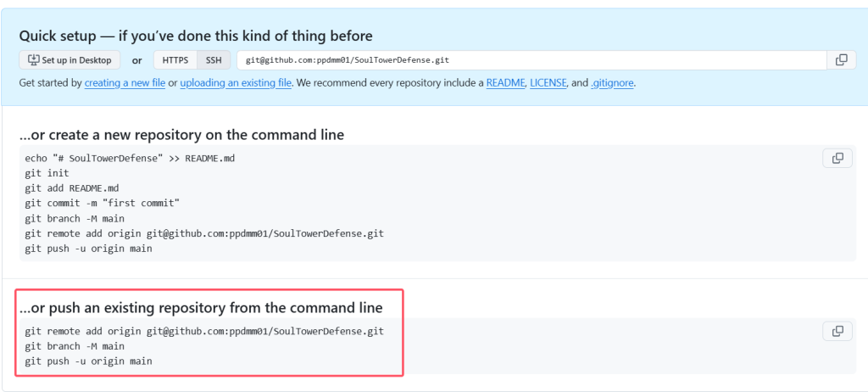Copy the new repository command block
Screen dimensions: 868x392
pyautogui.click(x=837, y=159)
